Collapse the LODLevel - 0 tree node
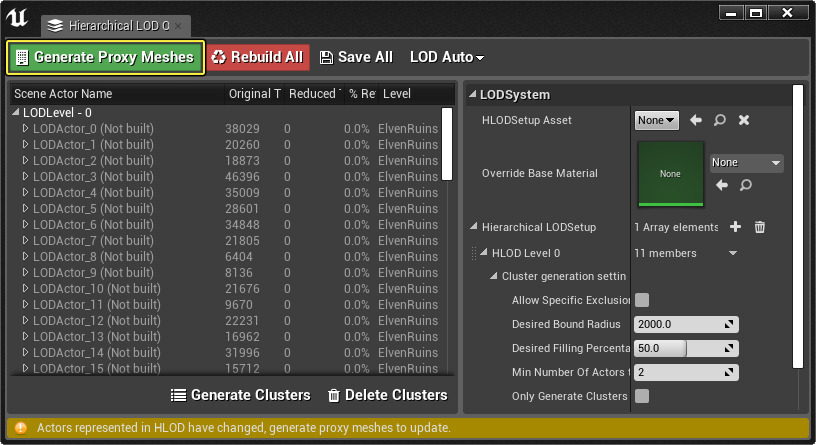The image size is (816, 445). 16,112
